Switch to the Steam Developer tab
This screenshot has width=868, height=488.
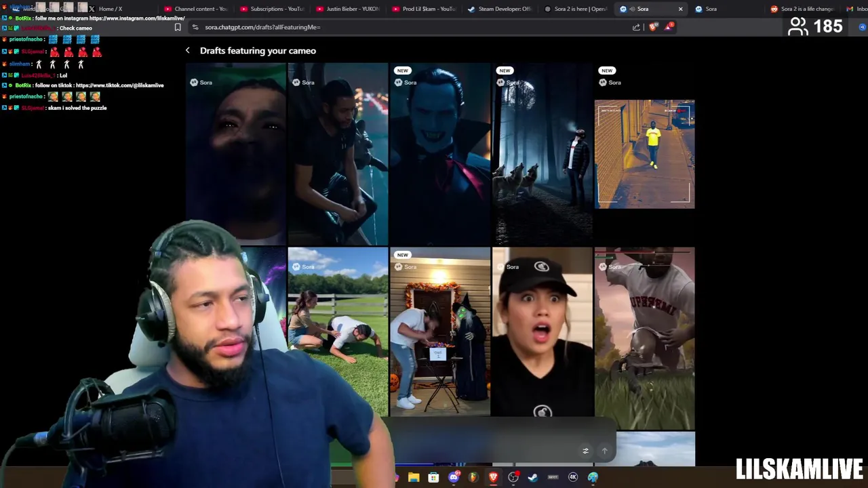501,9
